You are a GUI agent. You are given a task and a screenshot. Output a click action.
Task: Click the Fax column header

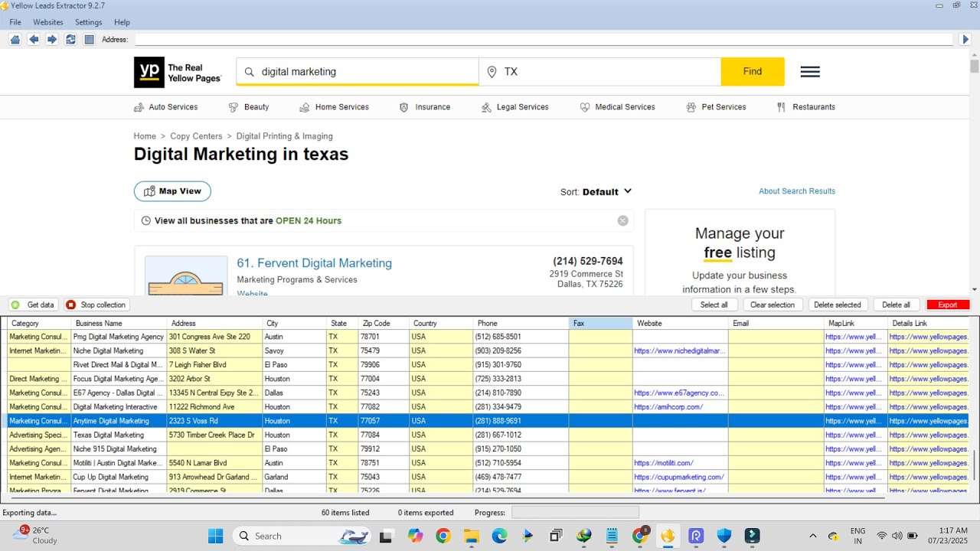point(601,324)
